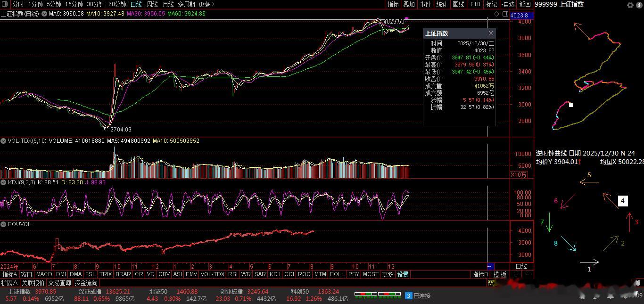Viewport: 644px width, 304px height.
Task: Open F10 company info
Action: pyautogui.click(x=475, y=4)
